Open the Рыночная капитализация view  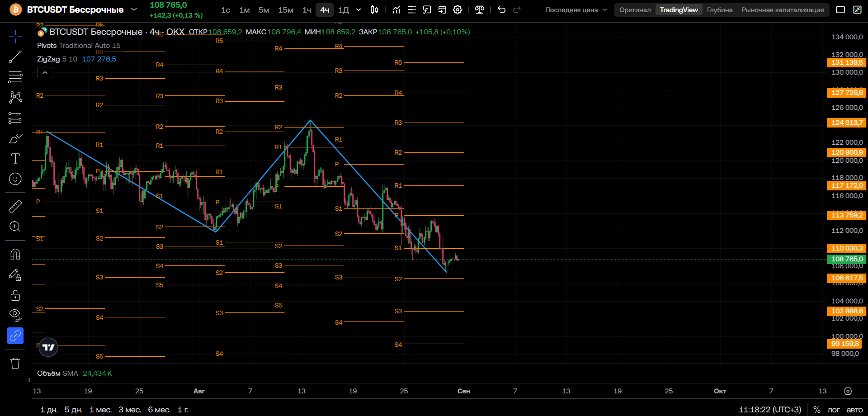tap(783, 10)
